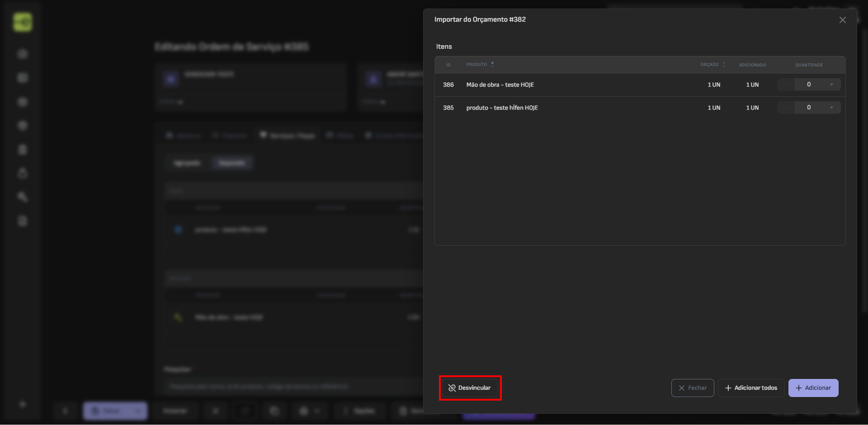
Task: Click the plus icon in Adicionar todos
Action: pyautogui.click(x=728, y=388)
